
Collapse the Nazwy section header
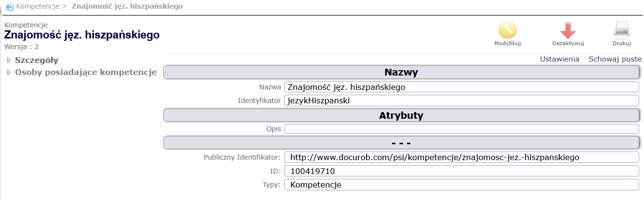(401, 73)
